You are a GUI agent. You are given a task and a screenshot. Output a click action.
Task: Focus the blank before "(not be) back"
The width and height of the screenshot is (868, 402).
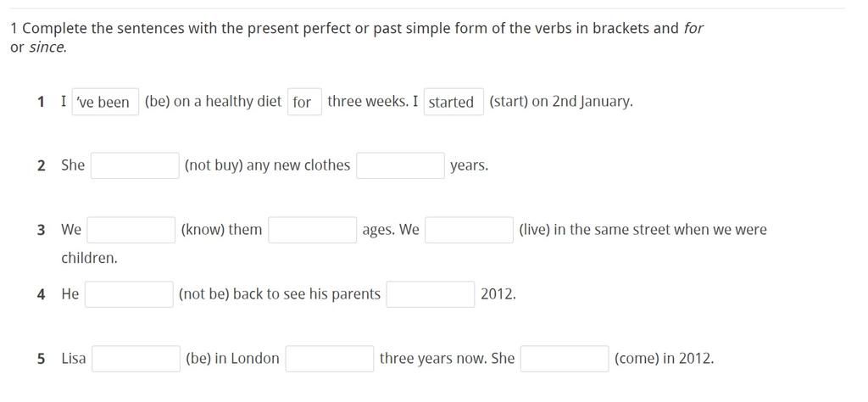[129, 294]
